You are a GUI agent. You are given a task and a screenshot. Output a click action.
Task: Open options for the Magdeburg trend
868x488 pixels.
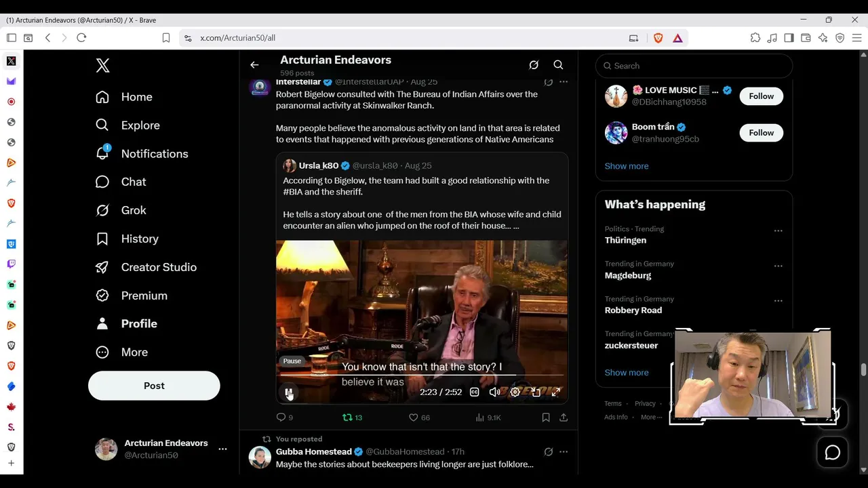(778, 266)
